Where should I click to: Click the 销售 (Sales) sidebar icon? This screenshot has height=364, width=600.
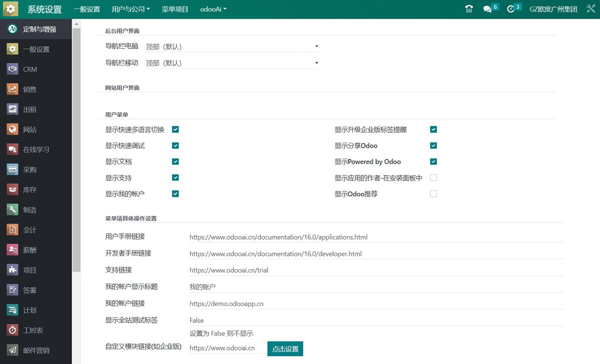click(13, 89)
